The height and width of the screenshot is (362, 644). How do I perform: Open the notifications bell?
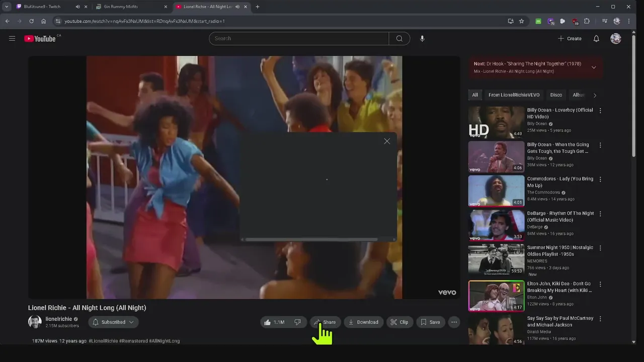click(x=596, y=39)
